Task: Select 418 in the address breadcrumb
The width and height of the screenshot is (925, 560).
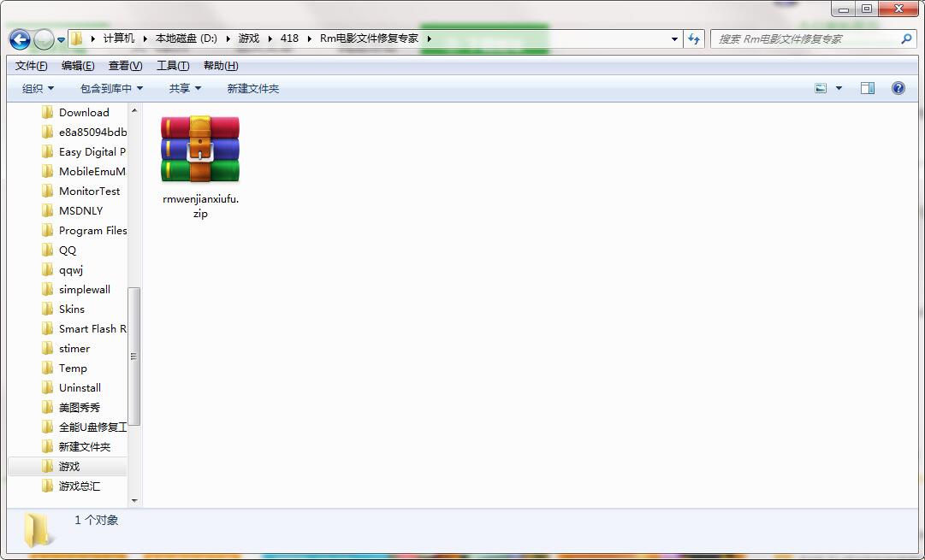Action: (x=289, y=38)
